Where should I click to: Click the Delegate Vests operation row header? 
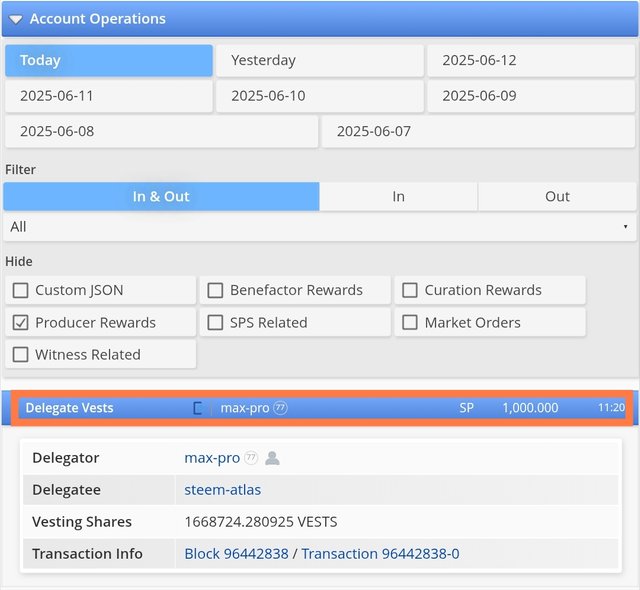click(x=70, y=408)
